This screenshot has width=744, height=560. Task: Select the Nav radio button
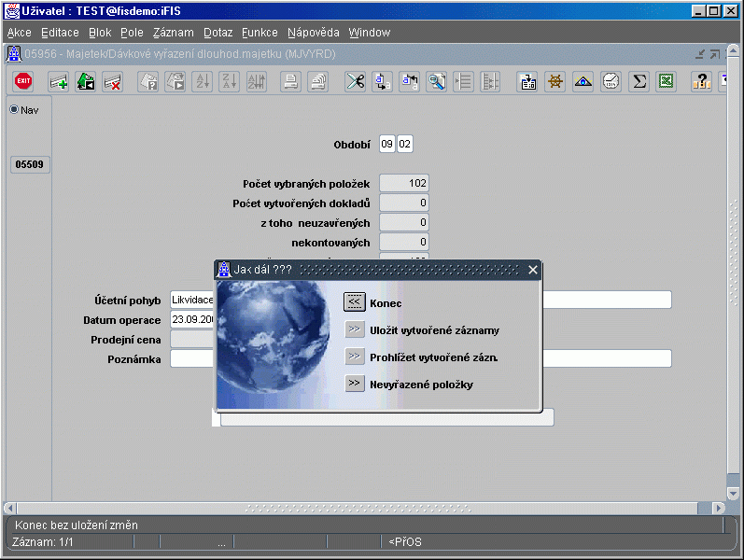tap(14, 109)
